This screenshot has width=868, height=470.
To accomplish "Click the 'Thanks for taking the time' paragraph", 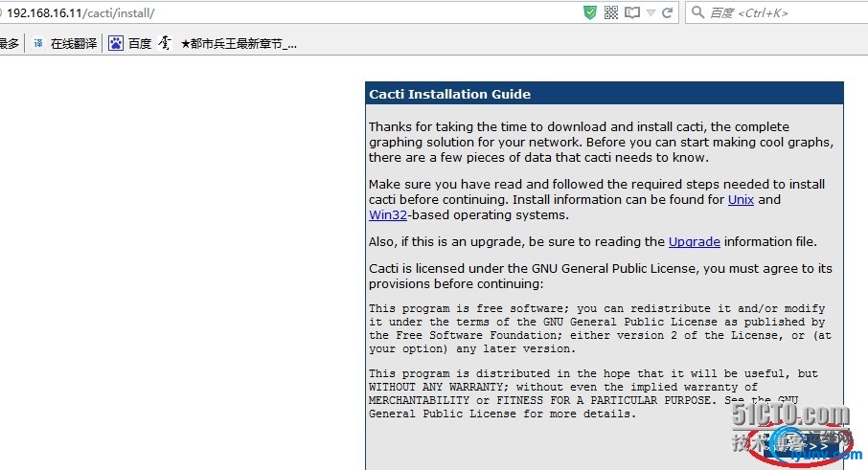I will pos(601,142).
